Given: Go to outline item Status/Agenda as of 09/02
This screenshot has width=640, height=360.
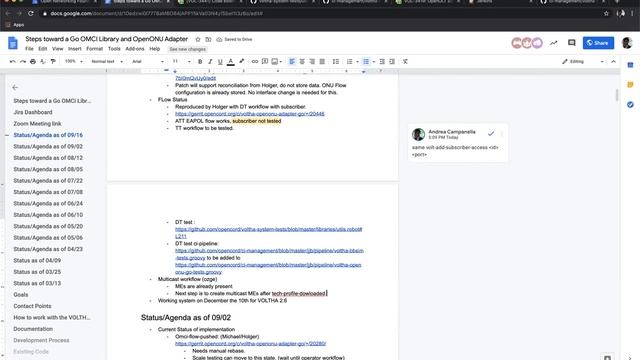Looking at the screenshot, I should coord(48,147).
